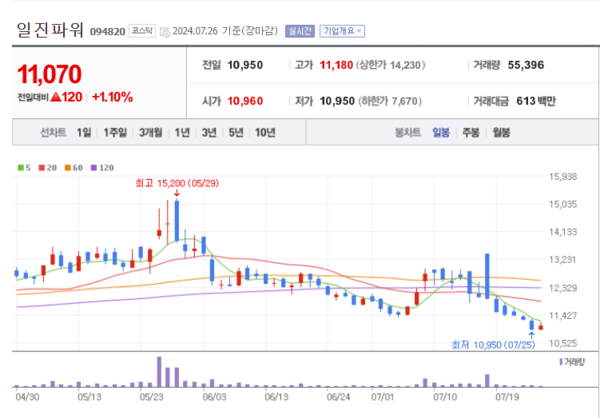Click the +1.10% change rate
The width and height of the screenshot is (600, 418).
112,98
